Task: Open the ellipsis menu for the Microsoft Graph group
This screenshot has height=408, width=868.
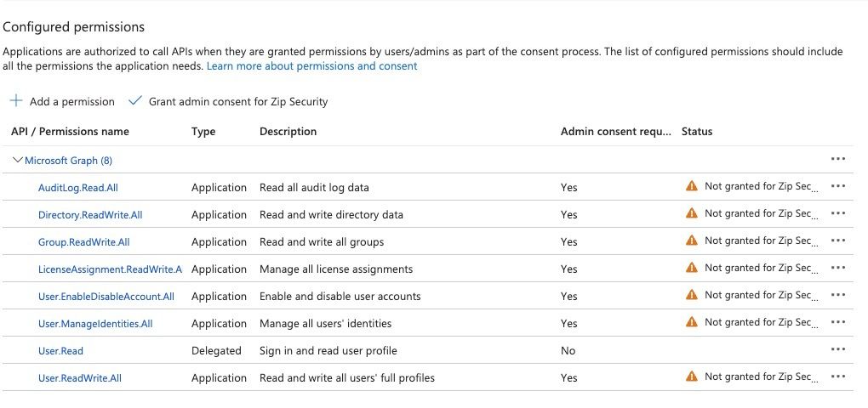Action: [838, 159]
